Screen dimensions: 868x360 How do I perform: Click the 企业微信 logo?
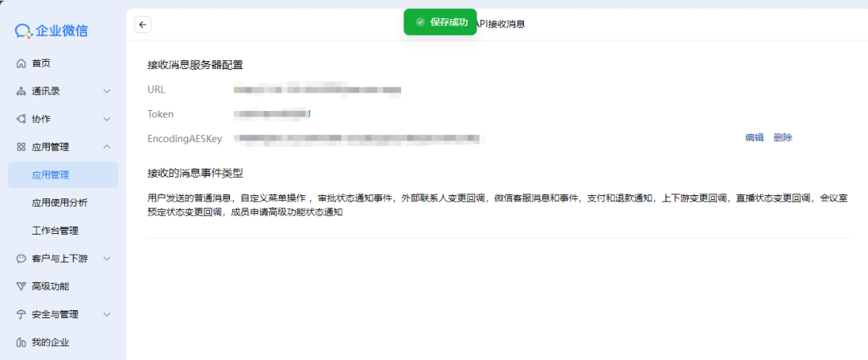51,31
